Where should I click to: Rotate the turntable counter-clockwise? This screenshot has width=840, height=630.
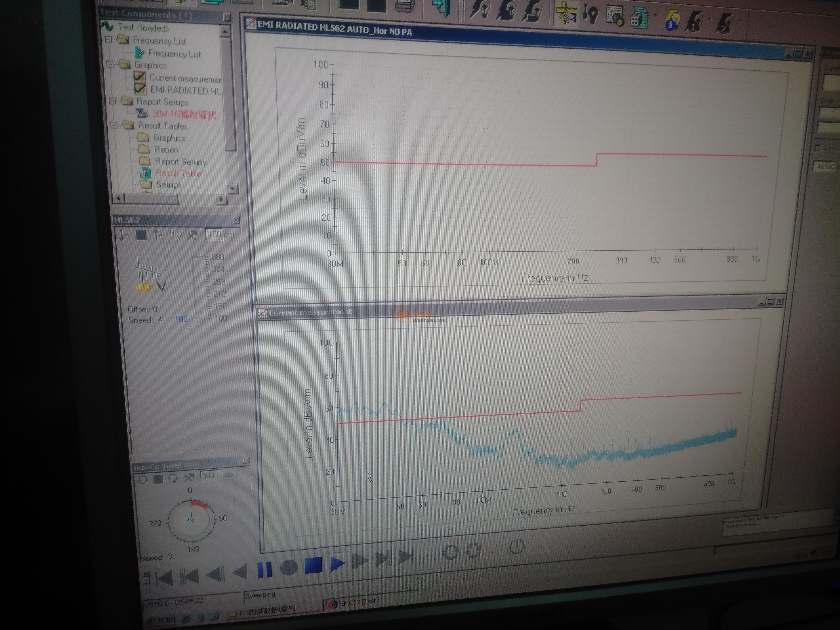point(143,480)
